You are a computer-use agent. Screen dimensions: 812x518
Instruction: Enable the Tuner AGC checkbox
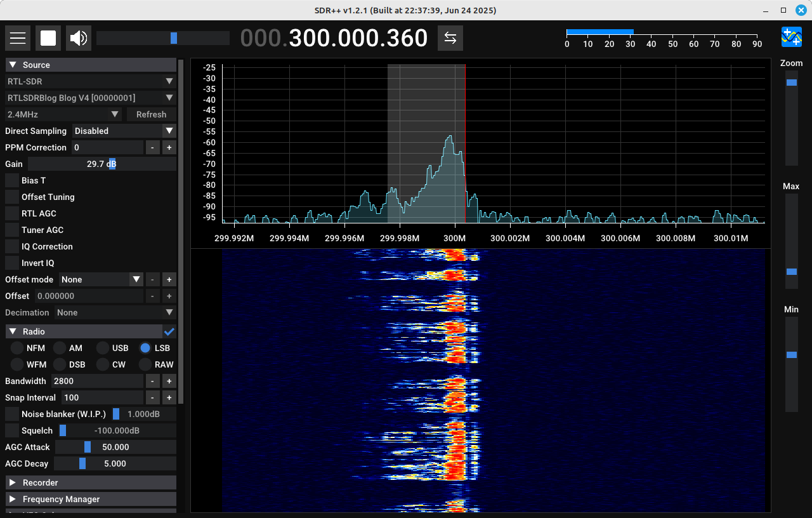coord(12,230)
